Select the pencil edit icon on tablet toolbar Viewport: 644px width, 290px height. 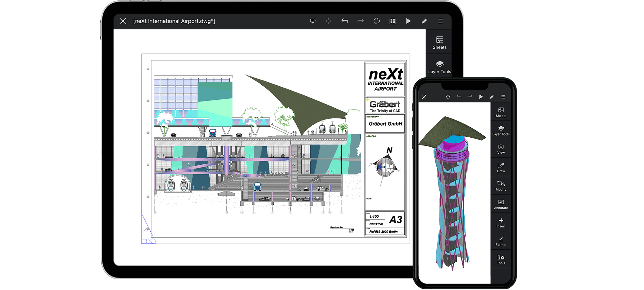point(424,21)
